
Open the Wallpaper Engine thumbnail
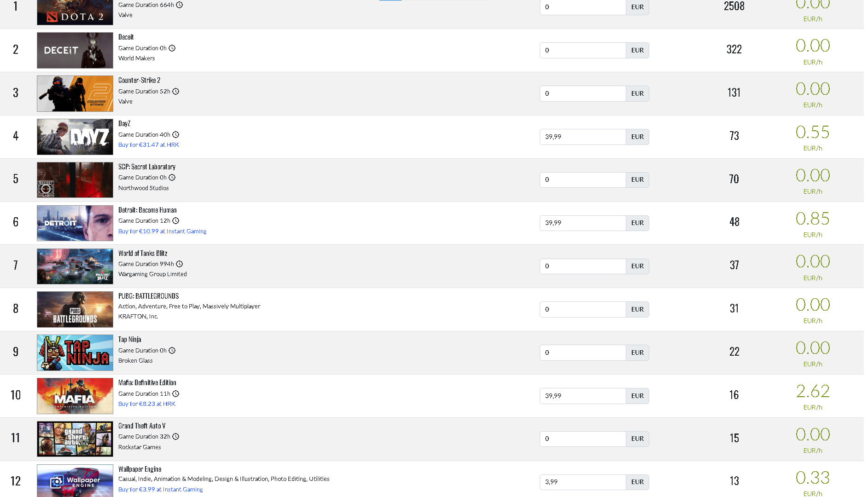point(75,480)
